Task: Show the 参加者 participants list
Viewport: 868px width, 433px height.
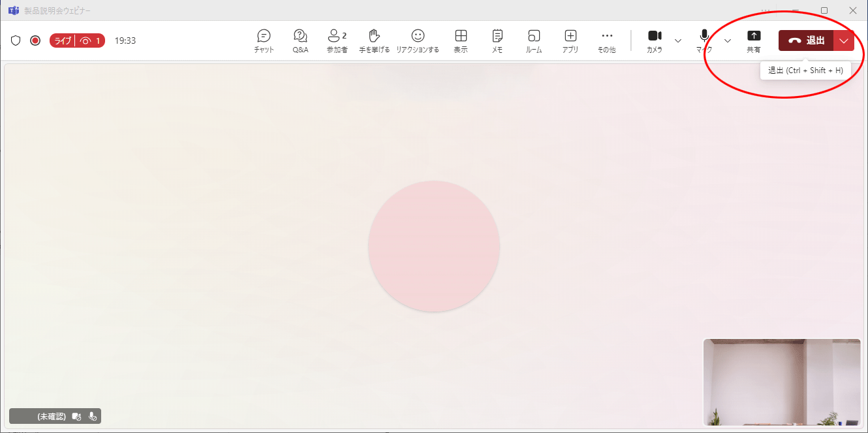Action: click(337, 40)
